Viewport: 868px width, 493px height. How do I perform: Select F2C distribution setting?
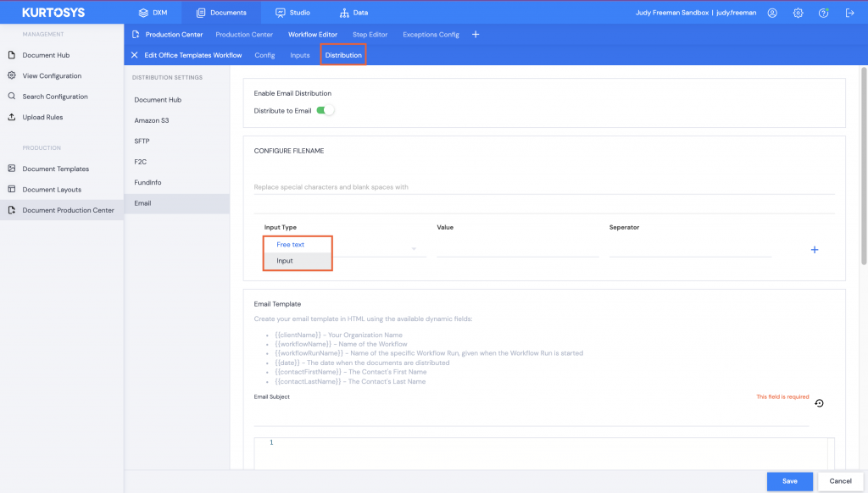(x=140, y=162)
